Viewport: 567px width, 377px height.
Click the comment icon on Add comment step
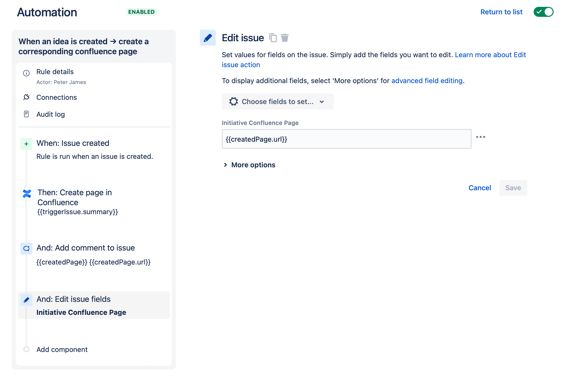pyautogui.click(x=26, y=248)
